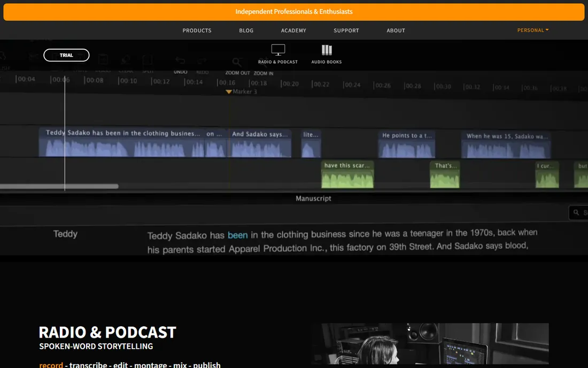Image resolution: width=588 pixels, height=368 pixels.
Task: Click the 'SPOKEN-WORD STORYTELLING' subheading
Action: (x=96, y=346)
